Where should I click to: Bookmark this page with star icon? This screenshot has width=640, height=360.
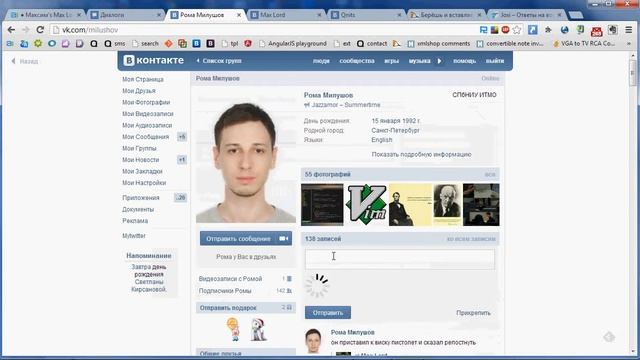coord(517,30)
